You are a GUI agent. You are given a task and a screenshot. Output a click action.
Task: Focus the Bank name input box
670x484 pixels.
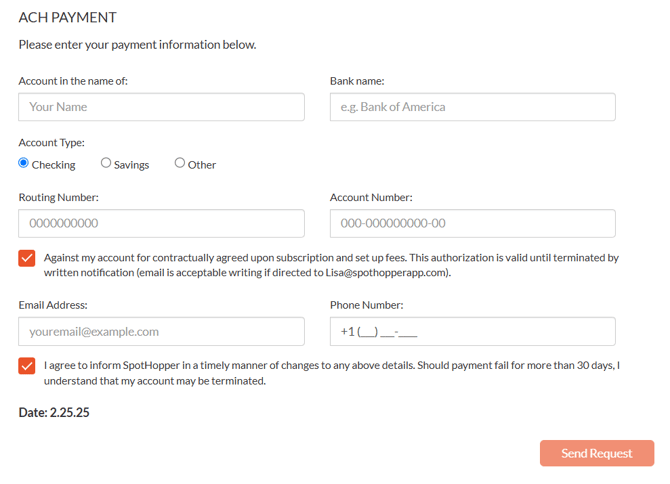[472, 107]
